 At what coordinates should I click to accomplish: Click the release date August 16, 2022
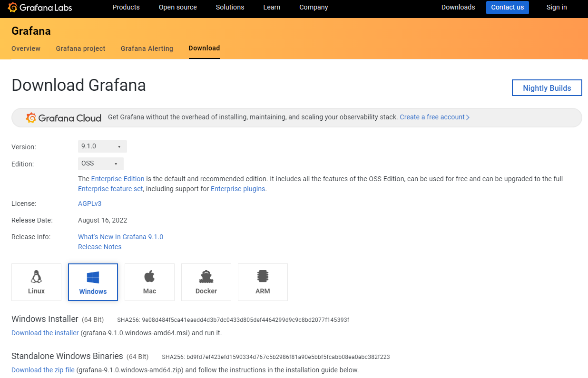102,220
